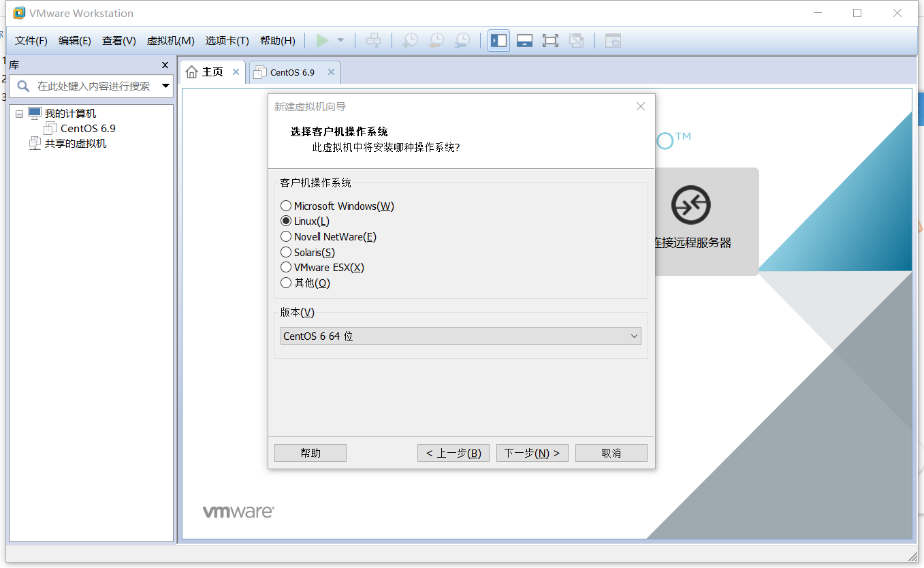This screenshot has height=568, width=924.
Task: Switch to the CentOS 6.9 tab
Action: (x=295, y=72)
